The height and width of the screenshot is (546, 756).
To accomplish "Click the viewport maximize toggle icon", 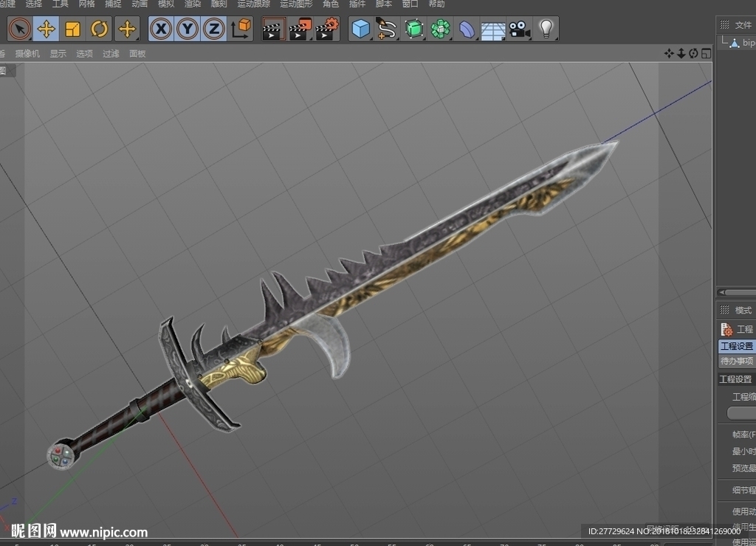I will [x=706, y=53].
